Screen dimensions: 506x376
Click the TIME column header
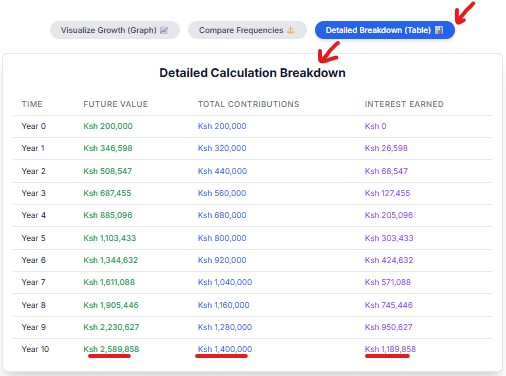32,104
